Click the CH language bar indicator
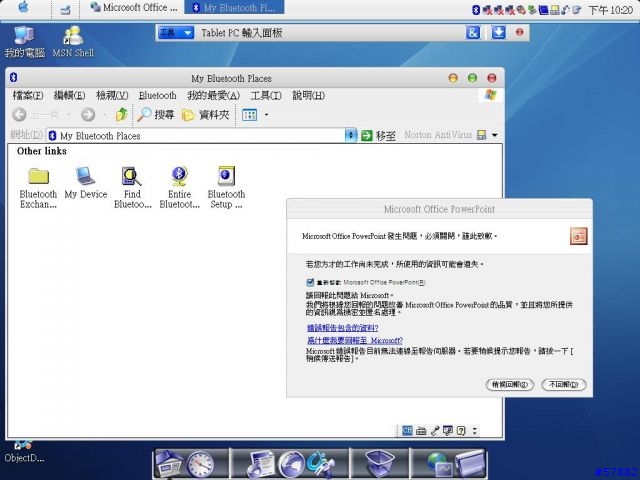Image resolution: width=640 pixels, height=480 pixels. 407,430
